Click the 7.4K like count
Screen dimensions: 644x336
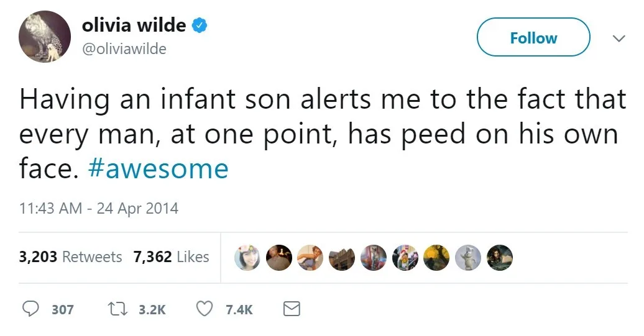[x=239, y=309]
